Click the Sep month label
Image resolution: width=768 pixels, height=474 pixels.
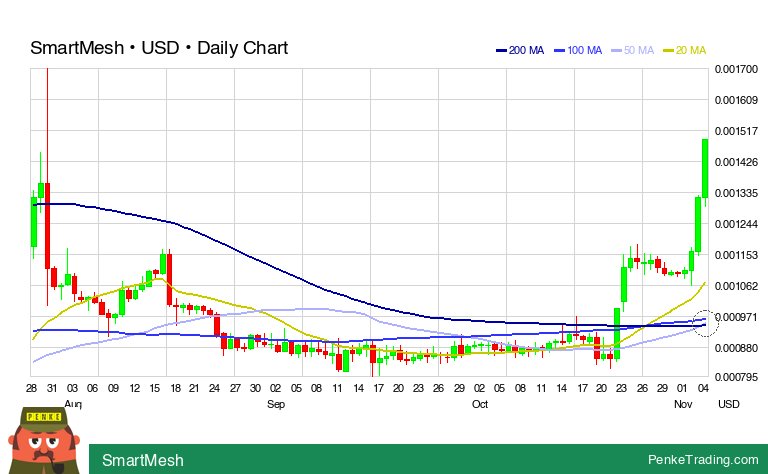[276, 404]
